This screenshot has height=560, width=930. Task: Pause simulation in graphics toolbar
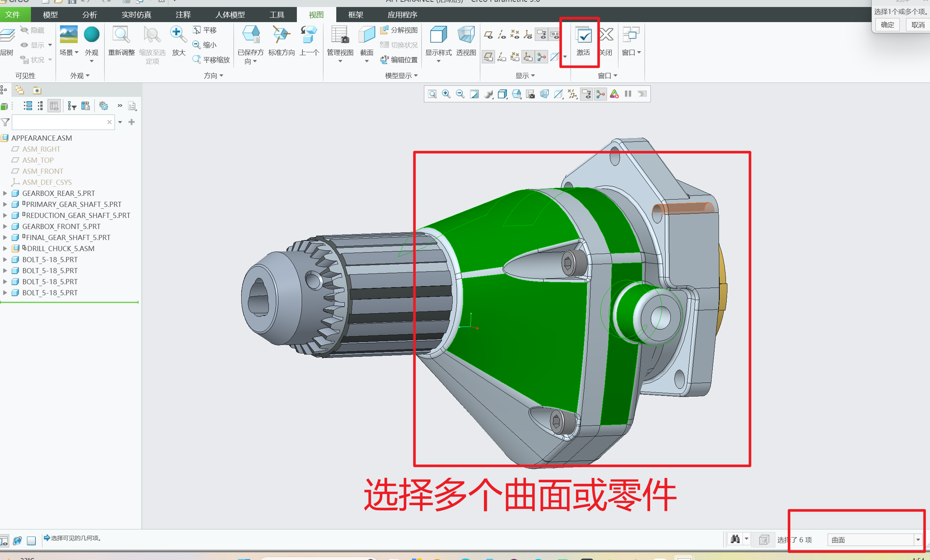pos(628,94)
